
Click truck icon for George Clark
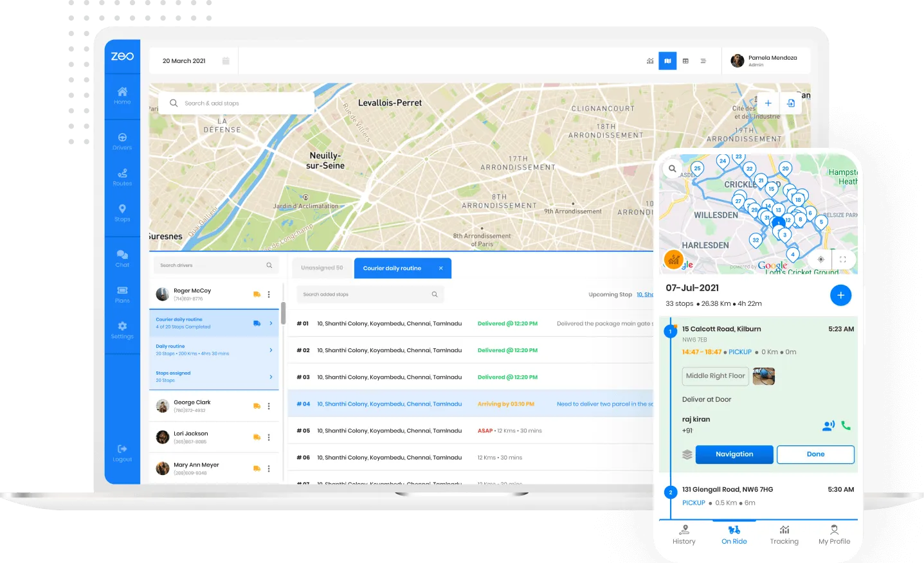pyautogui.click(x=257, y=406)
